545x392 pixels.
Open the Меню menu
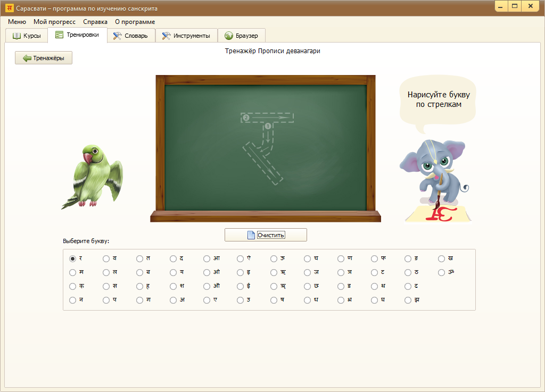[x=17, y=22]
